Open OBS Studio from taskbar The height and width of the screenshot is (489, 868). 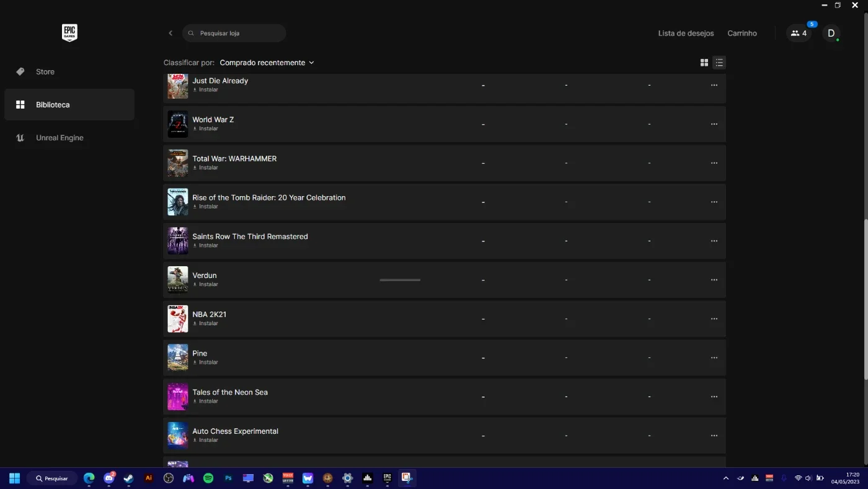click(x=169, y=478)
